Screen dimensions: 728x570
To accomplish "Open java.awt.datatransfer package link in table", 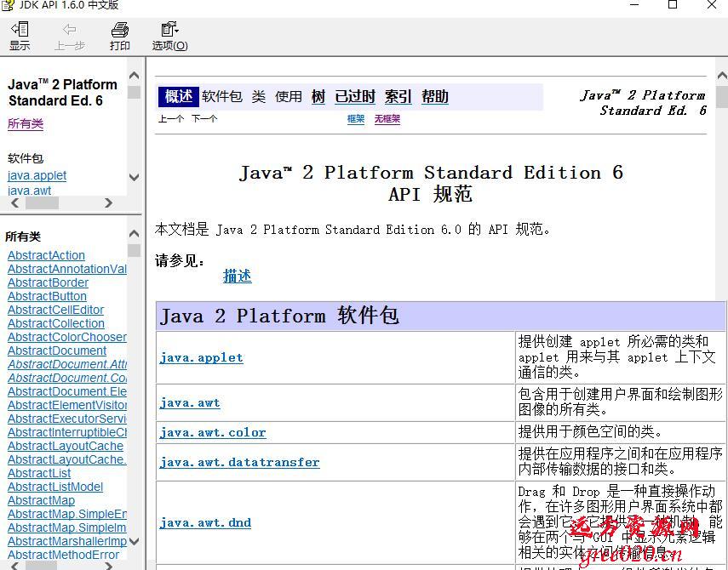I will 239,463.
